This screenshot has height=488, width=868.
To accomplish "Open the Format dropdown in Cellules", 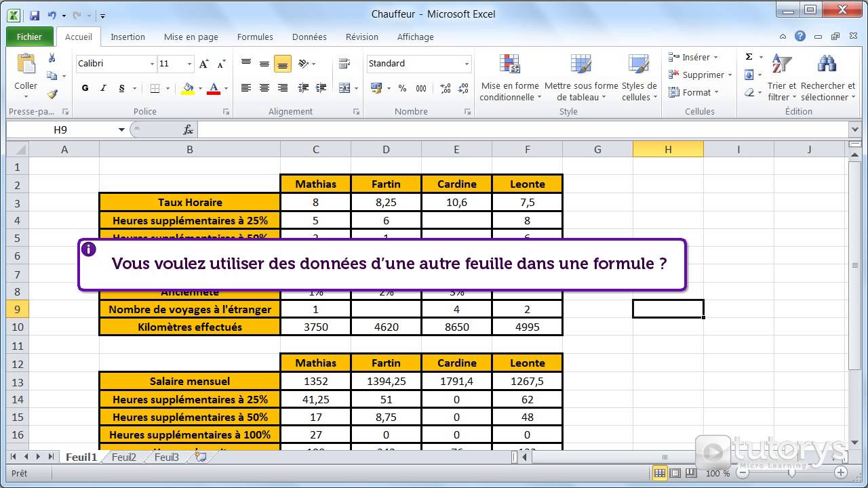I will [693, 93].
